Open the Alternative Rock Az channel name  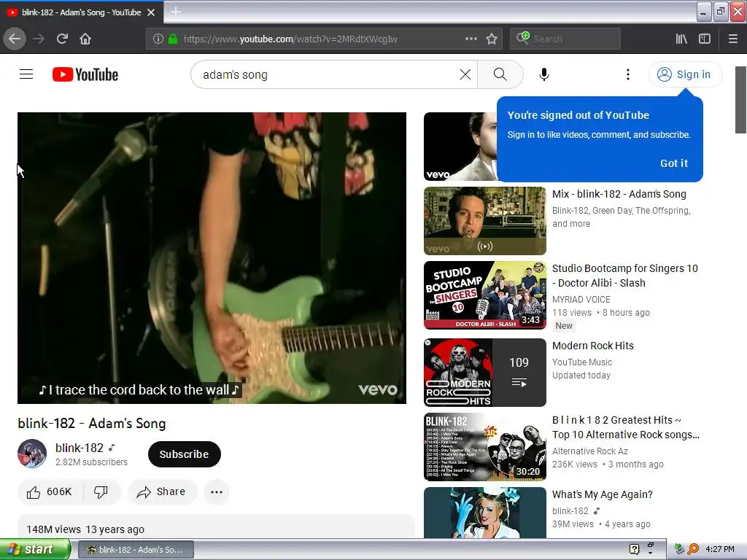pos(589,451)
